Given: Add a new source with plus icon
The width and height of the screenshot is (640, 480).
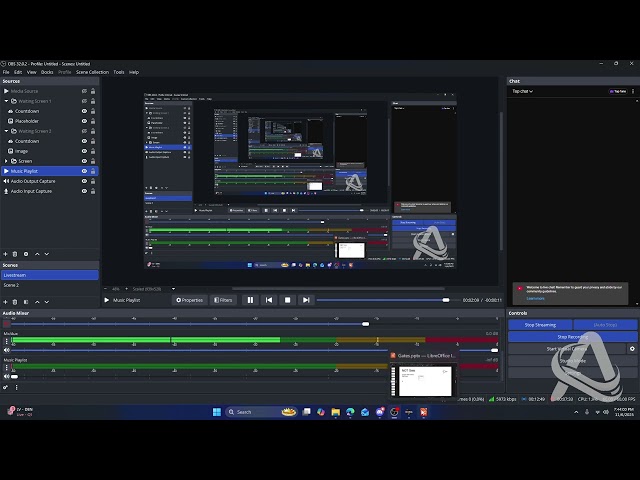Looking at the screenshot, I should click(5, 255).
